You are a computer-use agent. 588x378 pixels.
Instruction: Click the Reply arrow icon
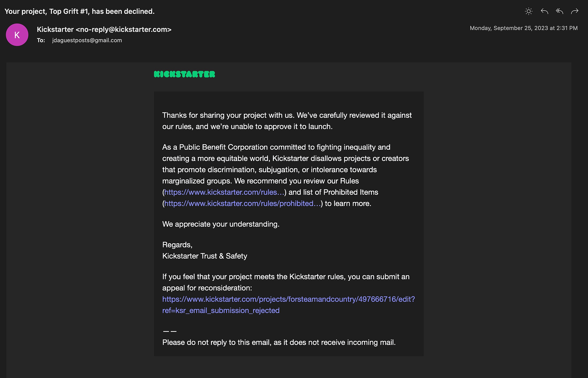point(544,11)
